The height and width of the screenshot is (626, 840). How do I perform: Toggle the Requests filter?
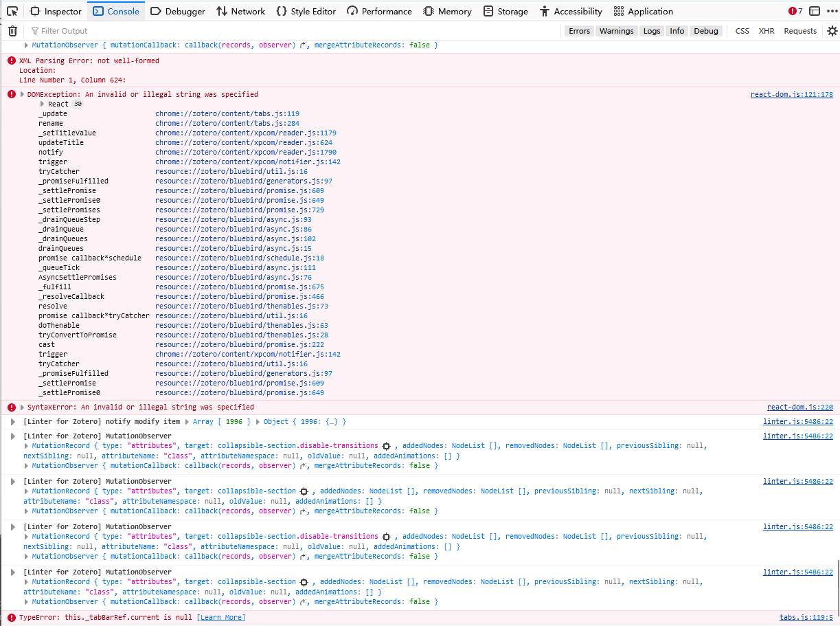[800, 31]
